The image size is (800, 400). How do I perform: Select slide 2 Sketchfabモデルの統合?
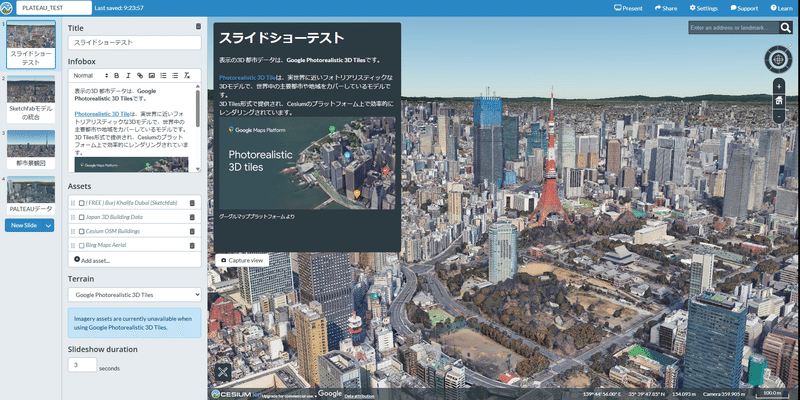(31, 99)
